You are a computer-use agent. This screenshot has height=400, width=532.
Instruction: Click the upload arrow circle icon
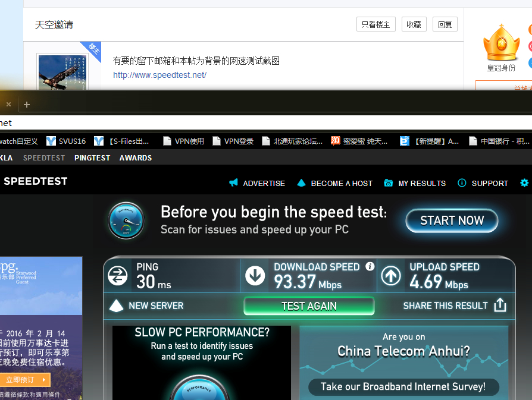(391, 276)
